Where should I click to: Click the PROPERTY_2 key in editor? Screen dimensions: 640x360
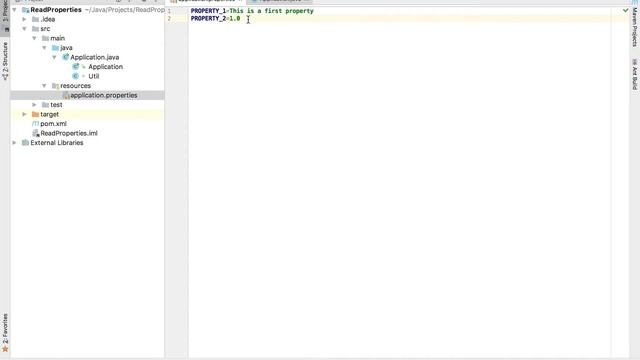[208, 18]
